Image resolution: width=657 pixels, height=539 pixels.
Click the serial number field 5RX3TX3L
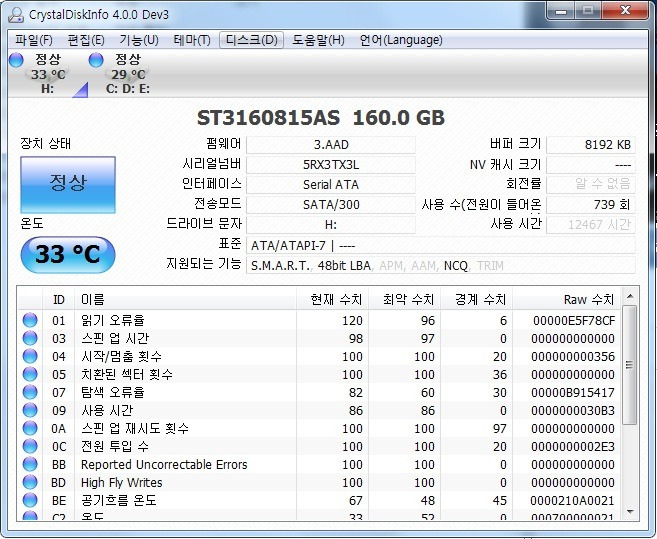pos(331,165)
